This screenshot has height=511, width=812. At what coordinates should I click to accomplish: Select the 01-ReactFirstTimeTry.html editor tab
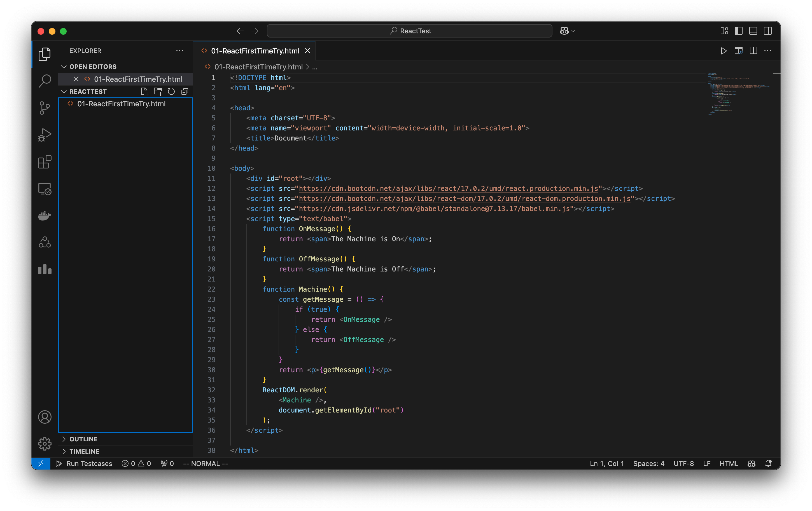(x=255, y=51)
